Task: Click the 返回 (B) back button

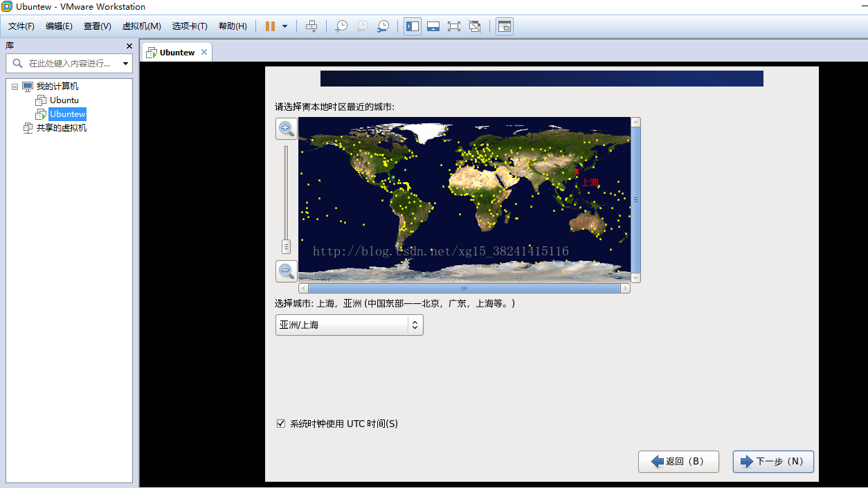Action: pos(678,462)
